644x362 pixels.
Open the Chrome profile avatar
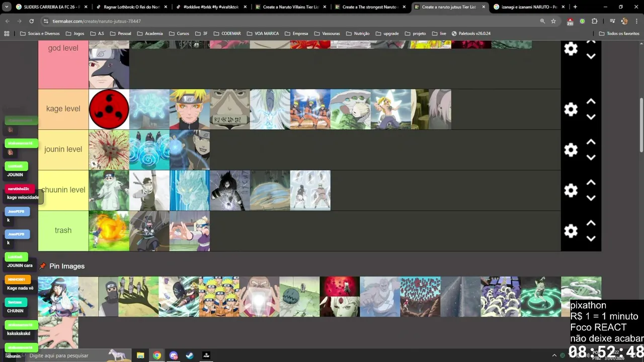pos(624,21)
